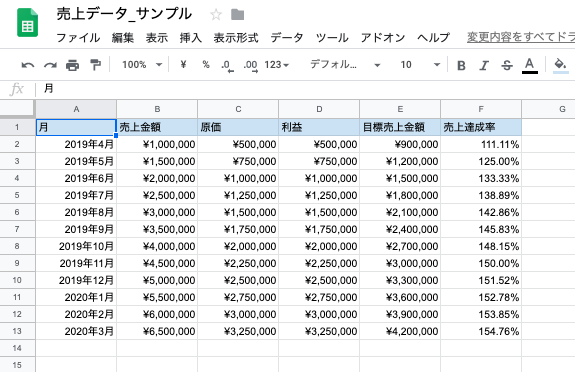This screenshot has height=372, width=575.
Task: Open the 123 number format dropdown
Action: pyautogui.click(x=277, y=65)
